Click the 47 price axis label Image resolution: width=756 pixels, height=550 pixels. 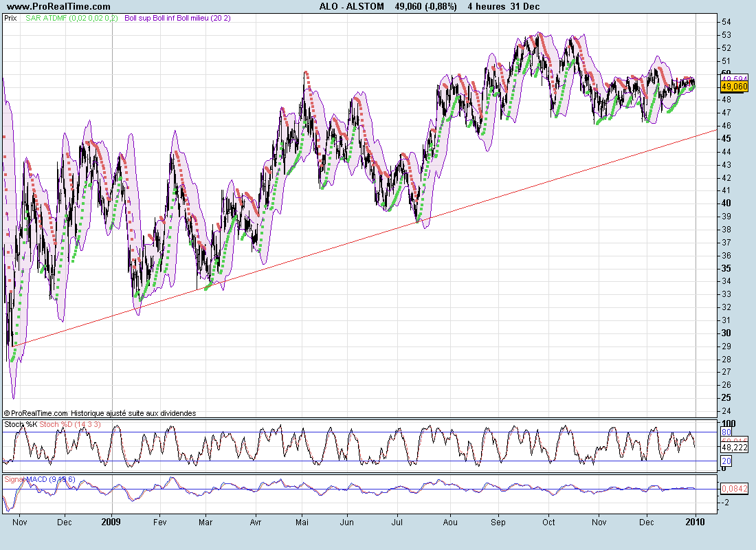726,113
